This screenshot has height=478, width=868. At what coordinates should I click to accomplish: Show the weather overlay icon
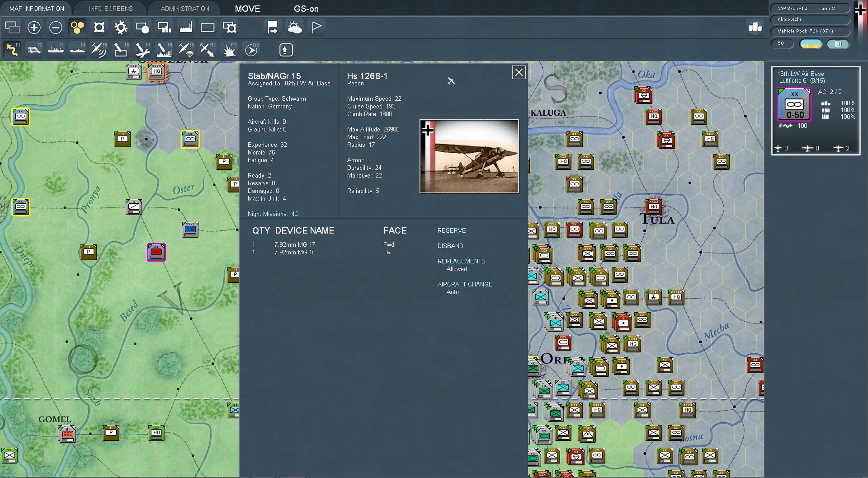294,27
